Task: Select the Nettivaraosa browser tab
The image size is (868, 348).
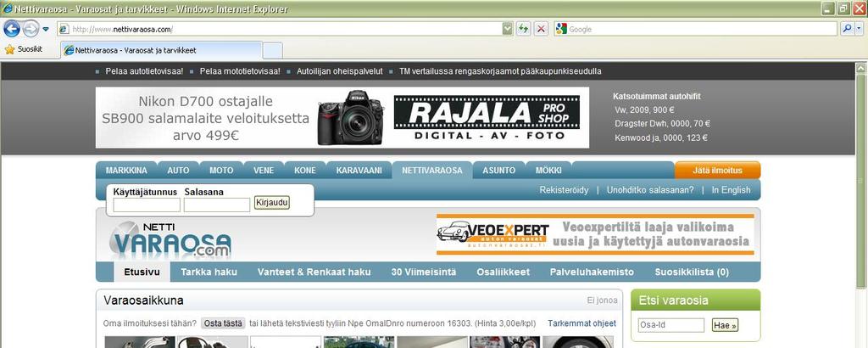Action: tap(161, 50)
